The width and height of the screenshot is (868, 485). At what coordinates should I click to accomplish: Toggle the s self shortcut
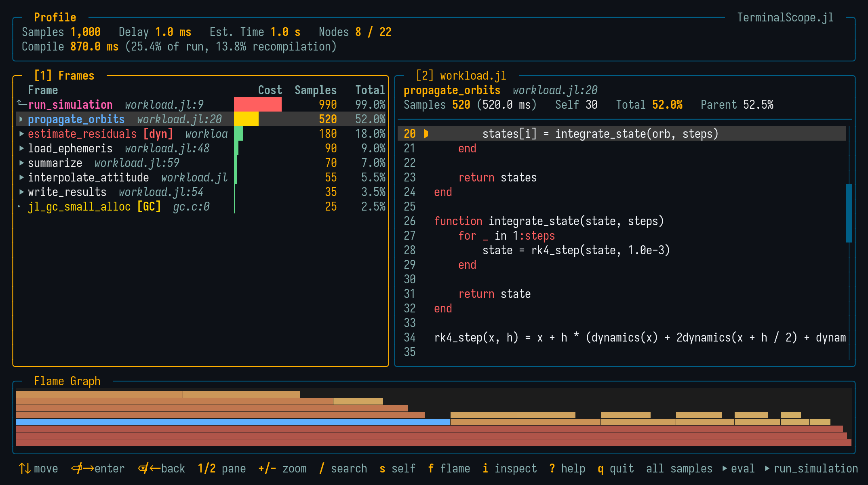[397, 468]
